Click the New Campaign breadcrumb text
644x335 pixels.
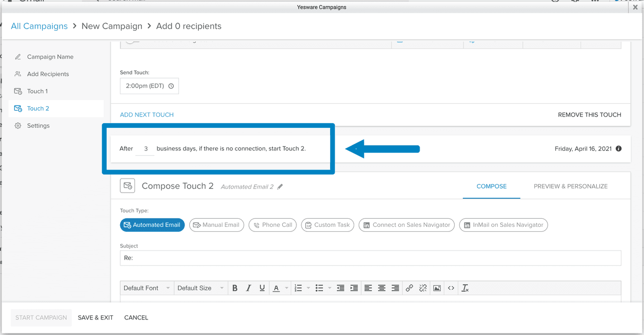pos(112,26)
